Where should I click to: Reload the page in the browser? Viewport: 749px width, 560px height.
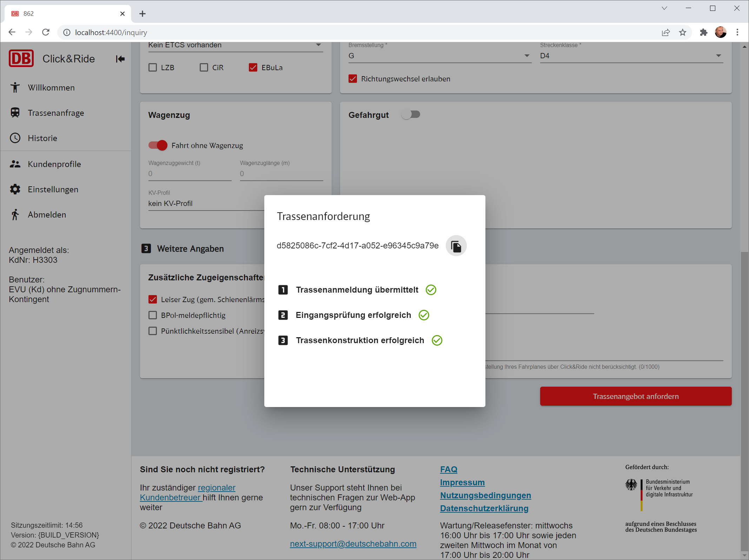tap(46, 32)
